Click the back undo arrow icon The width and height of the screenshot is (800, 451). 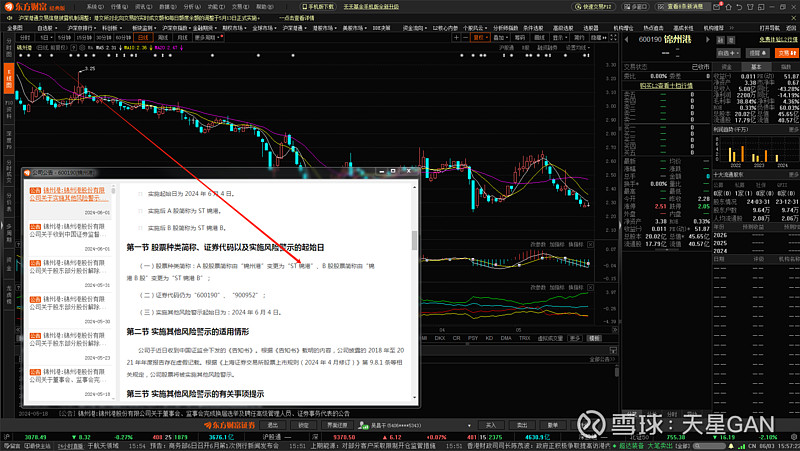coord(739,7)
